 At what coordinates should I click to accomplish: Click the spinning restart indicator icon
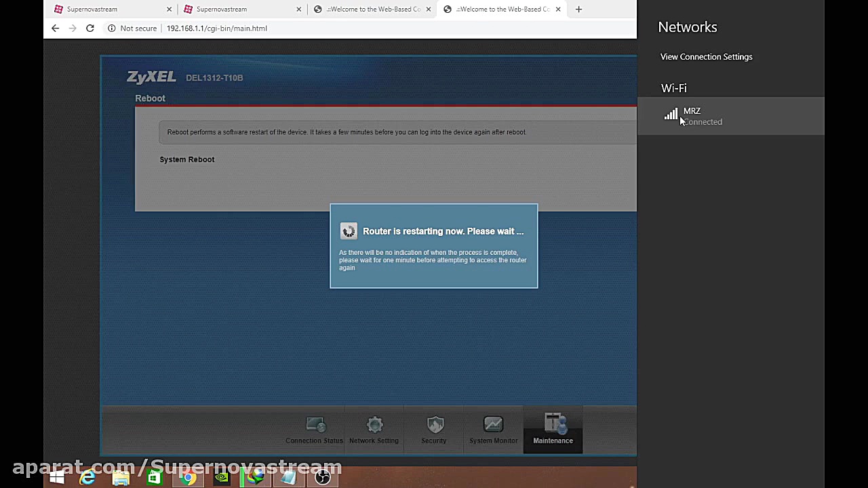pyautogui.click(x=349, y=231)
